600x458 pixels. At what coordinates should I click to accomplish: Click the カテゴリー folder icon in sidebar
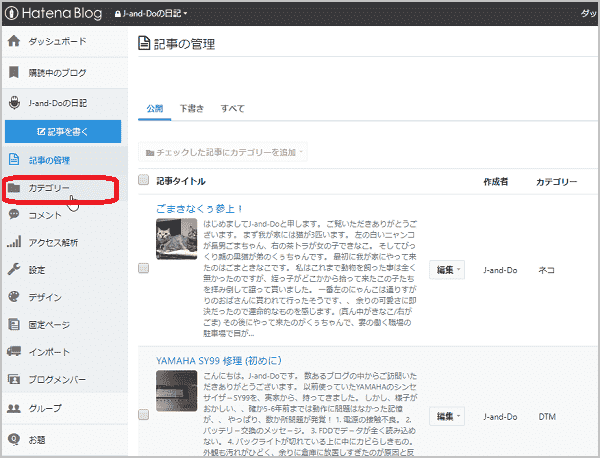[x=14, y=187]
